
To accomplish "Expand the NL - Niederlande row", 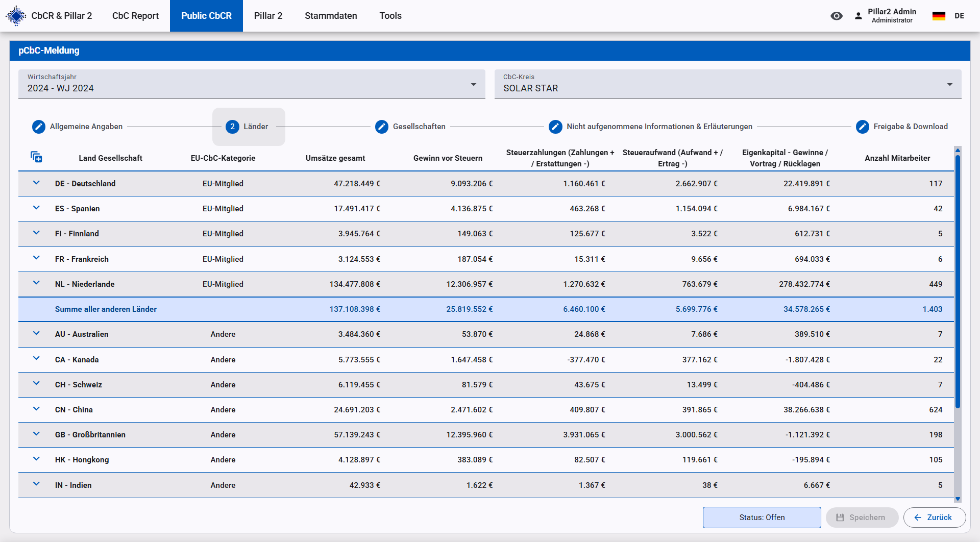I will point(36,283).
